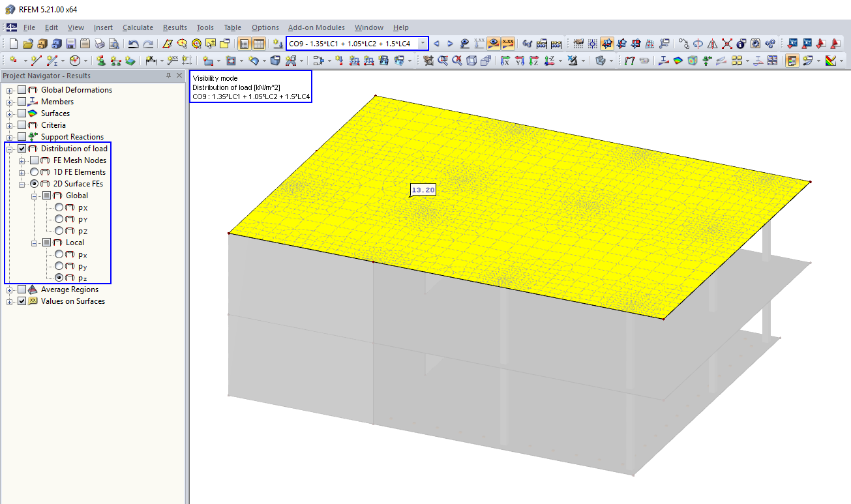851x504 pixels.
Task: Select the Global px radio button
Action: (x=58, y=207)
